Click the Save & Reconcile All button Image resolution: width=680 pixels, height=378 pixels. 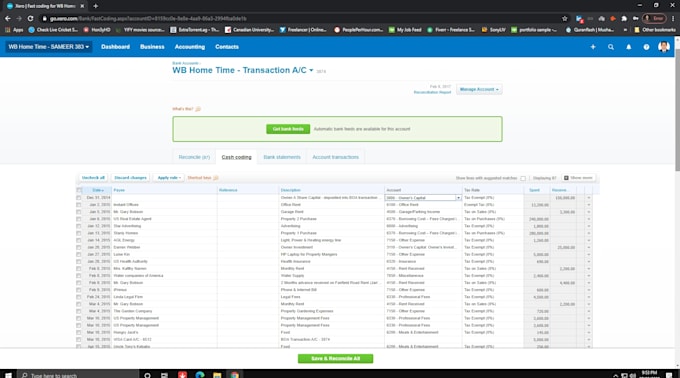point(335,358)
